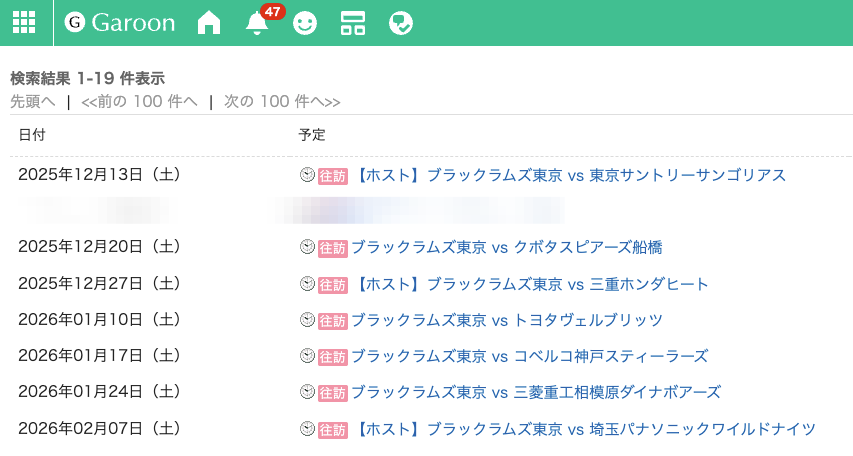Image resolution: width=853 pixels, height=456 pixels.
Task: Open match vs コベルコ神戸スティーラーズ
Action: tap(529, 356)
